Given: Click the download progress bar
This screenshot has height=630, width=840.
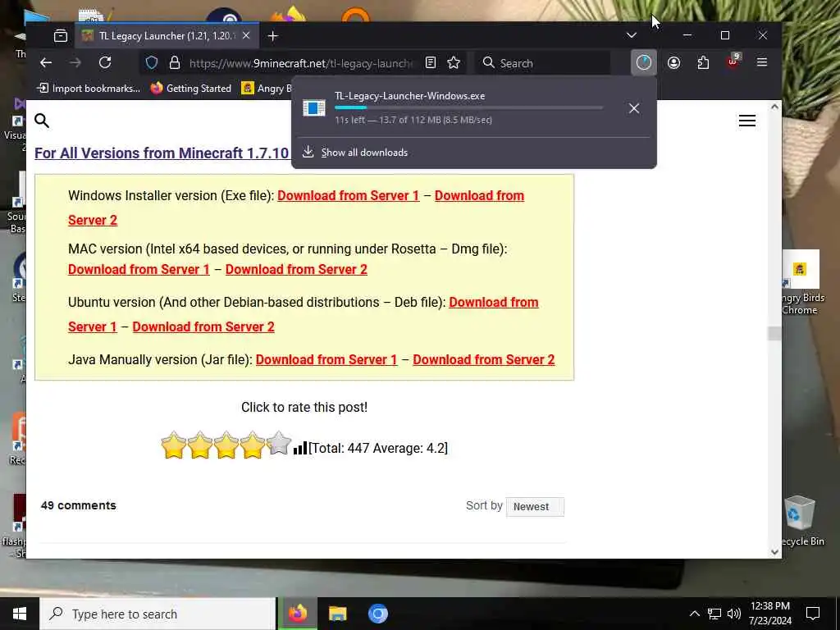Looking at the screenshot, I should coord(468,107).
